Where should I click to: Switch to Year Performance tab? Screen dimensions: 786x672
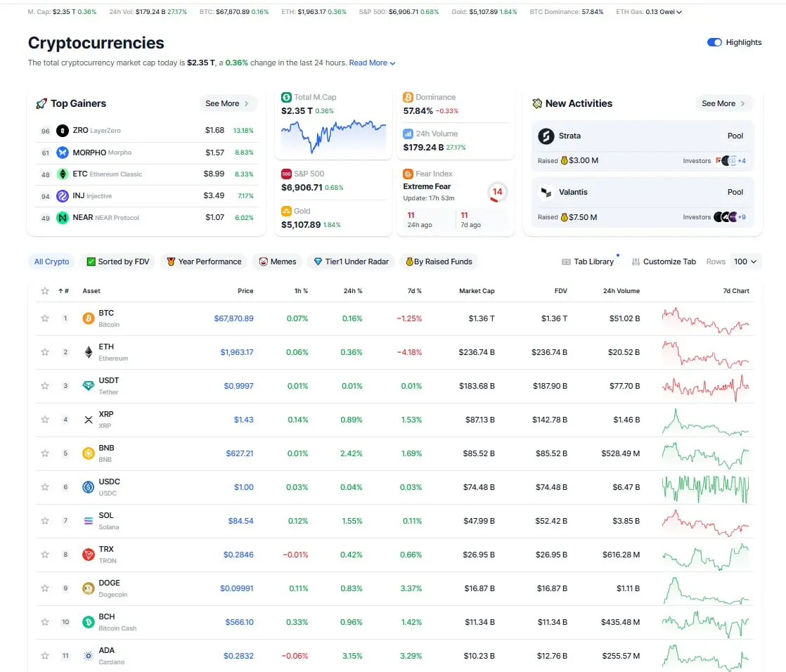coord(204,261)
